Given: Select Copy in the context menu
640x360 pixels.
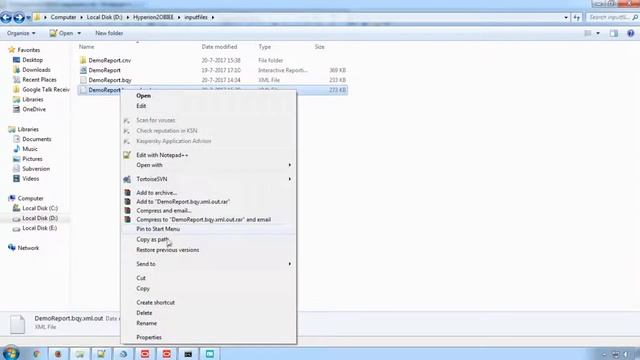Looking at the screenshot, I should pos(143,289).
